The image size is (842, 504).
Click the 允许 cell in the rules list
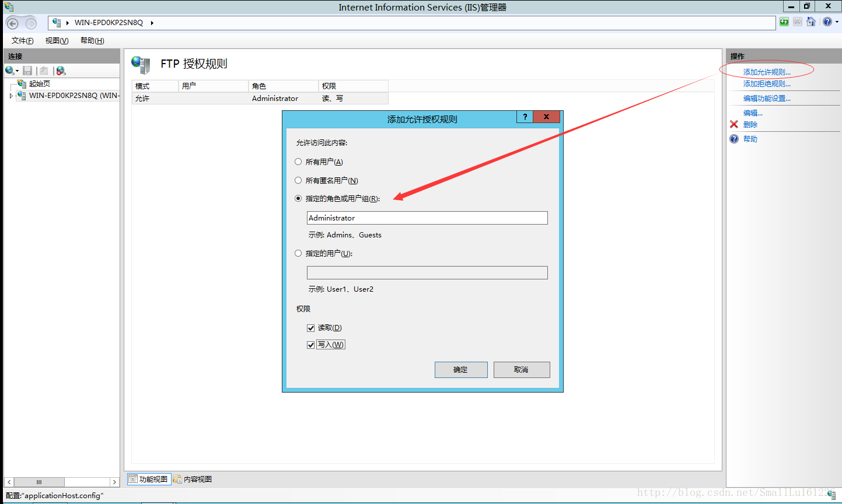(x=142, y=99)
